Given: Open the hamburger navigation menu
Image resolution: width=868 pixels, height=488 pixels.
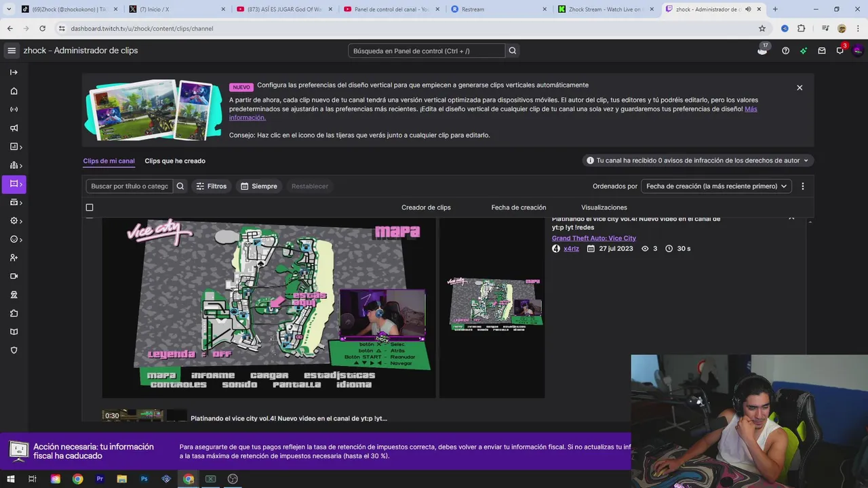Looking at the screenshot, I should click(12, 51).
